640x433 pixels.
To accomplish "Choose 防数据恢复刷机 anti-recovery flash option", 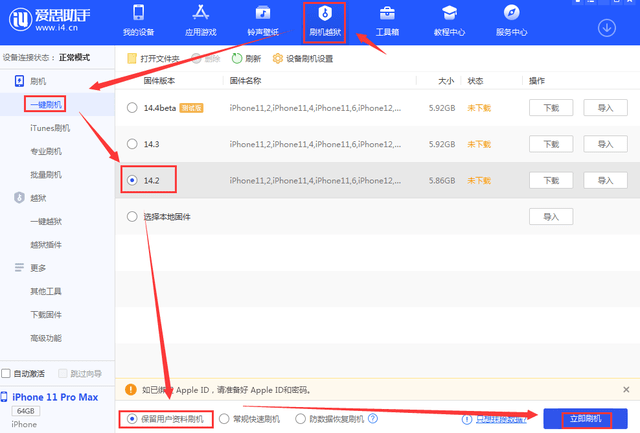I will click(x=300, y=419).
